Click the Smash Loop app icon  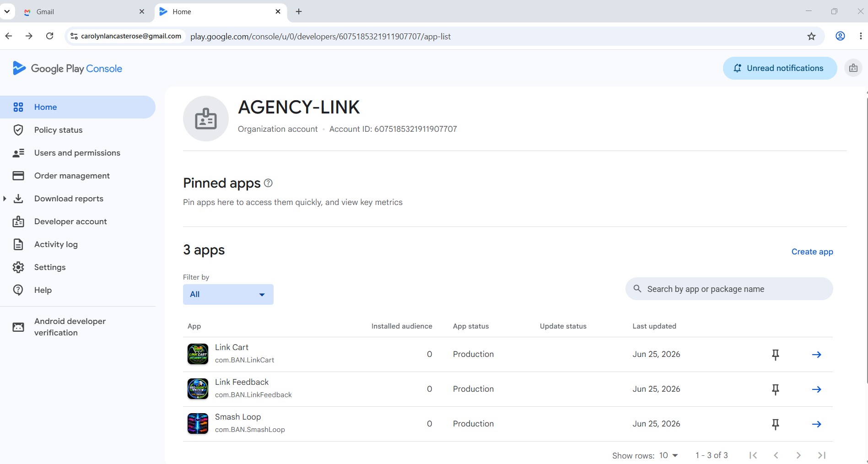(198, 424)
